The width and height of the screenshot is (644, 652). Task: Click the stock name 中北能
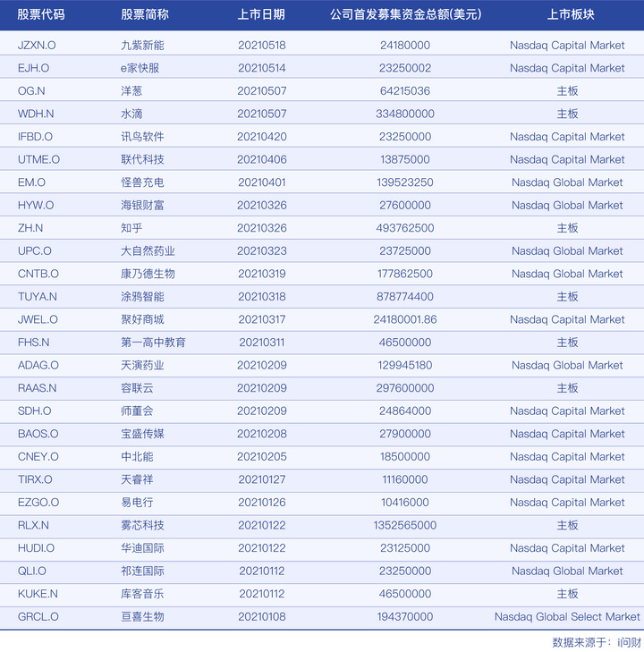[137, 457]
